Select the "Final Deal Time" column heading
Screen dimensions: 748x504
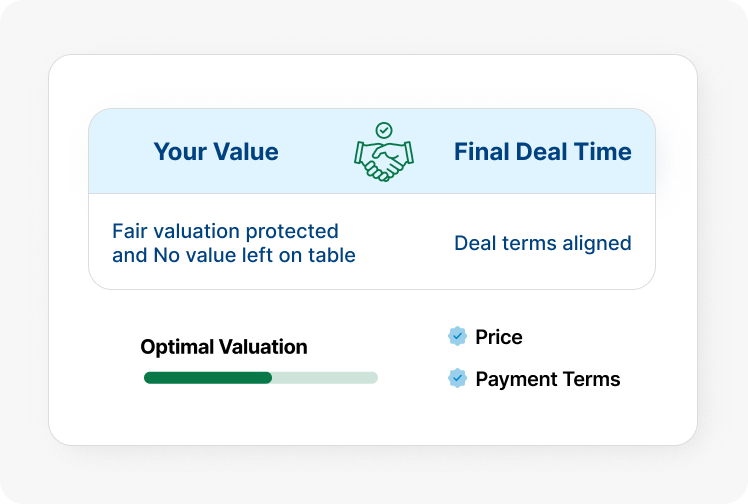(543, 152)
